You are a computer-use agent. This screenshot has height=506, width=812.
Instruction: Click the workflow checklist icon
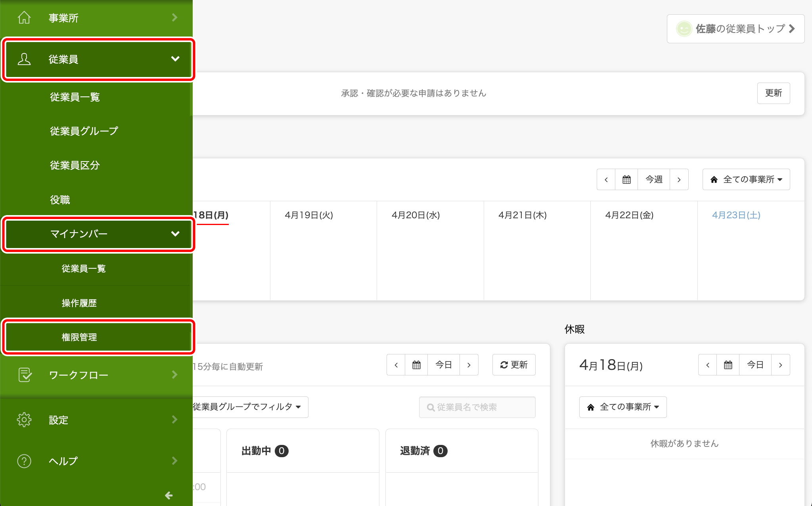point(25,375)
